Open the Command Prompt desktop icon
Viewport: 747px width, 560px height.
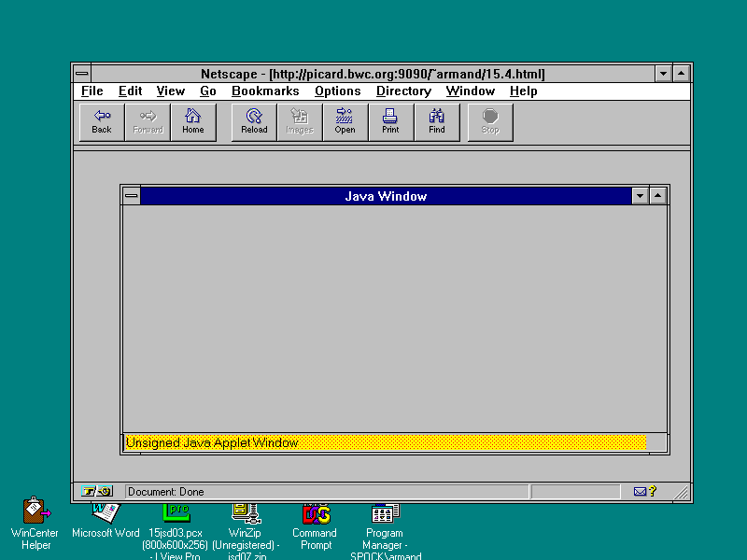pos(315,513)
